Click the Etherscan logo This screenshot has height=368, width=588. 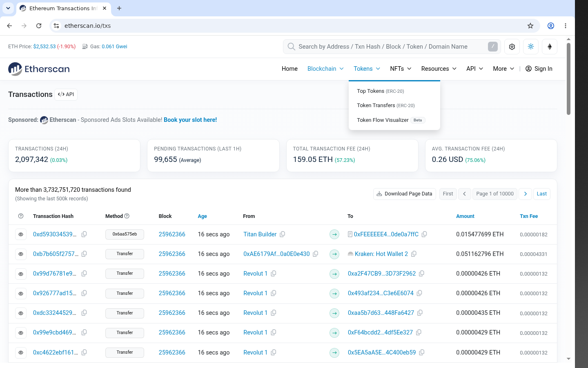pos(39,69)
